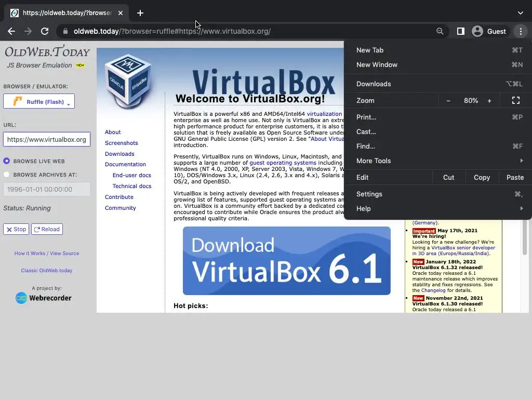The height and width of the screenshot is (399, 532).
Task: Select Browse Live Web radio button
Action: click(6, 161)
